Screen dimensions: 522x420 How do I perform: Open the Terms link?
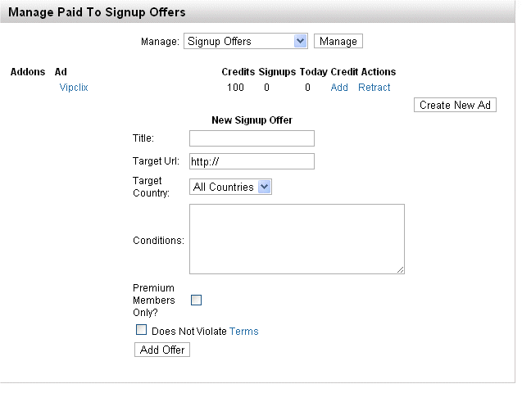(243, 332)
